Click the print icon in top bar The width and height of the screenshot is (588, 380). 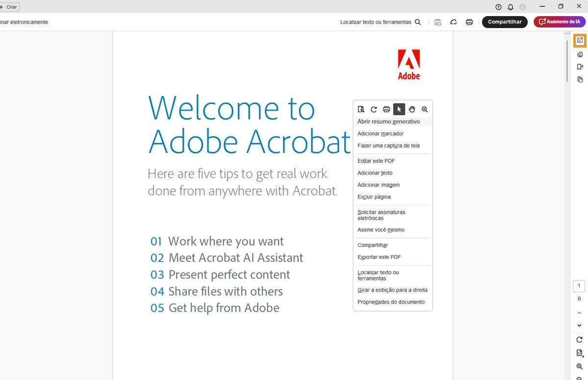[x=469, y=22]
